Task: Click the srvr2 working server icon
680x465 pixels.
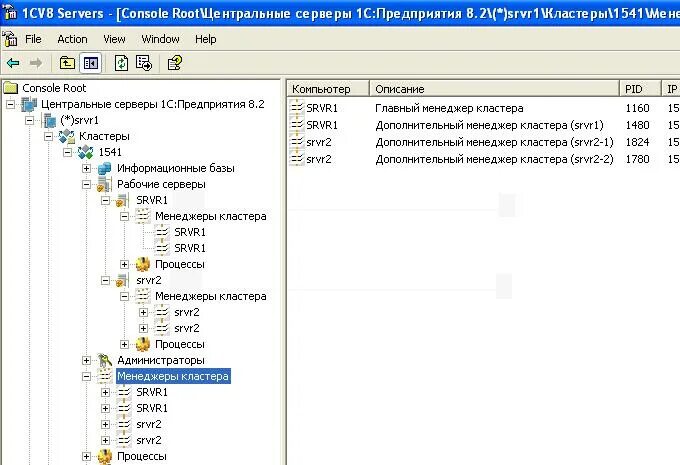Action: pos(122,280)
